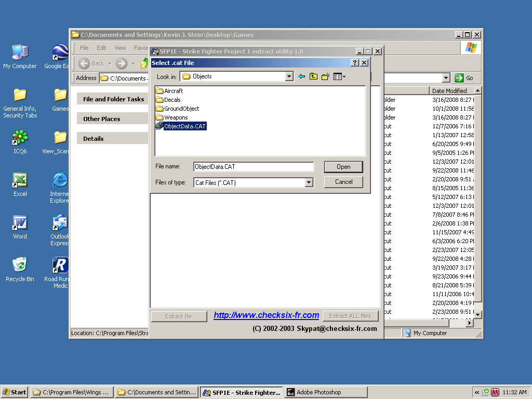Click the Back button in Explorer

tap(91, 63)
